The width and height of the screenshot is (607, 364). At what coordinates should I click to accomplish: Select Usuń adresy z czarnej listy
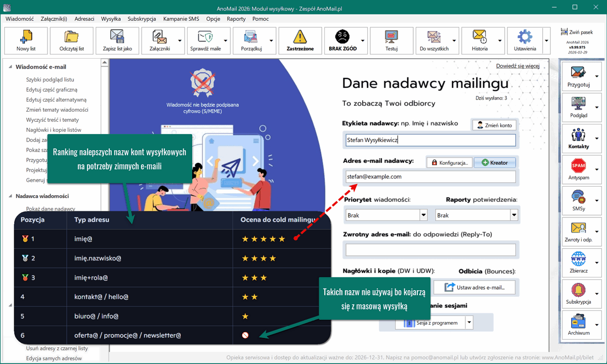[x=57, y=348]
